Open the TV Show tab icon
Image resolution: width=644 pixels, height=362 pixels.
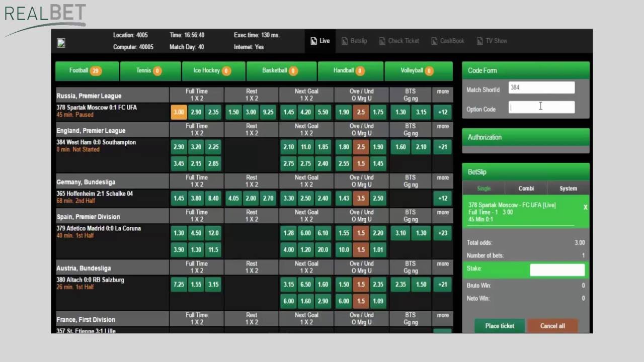[479, 41]
